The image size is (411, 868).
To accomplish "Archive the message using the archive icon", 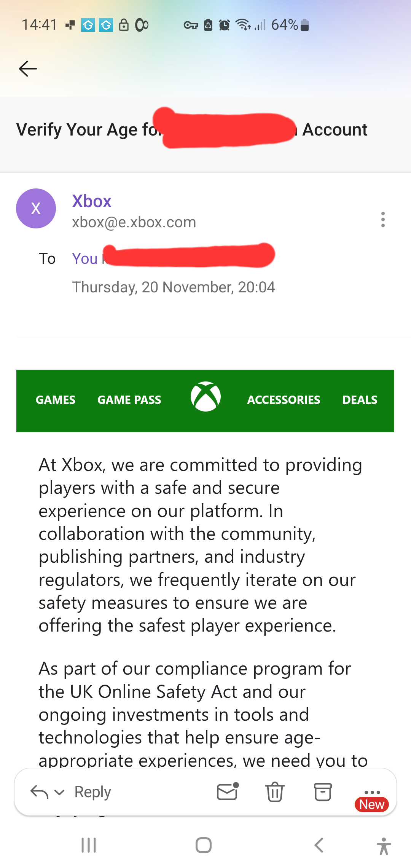I will coord(322,792).
